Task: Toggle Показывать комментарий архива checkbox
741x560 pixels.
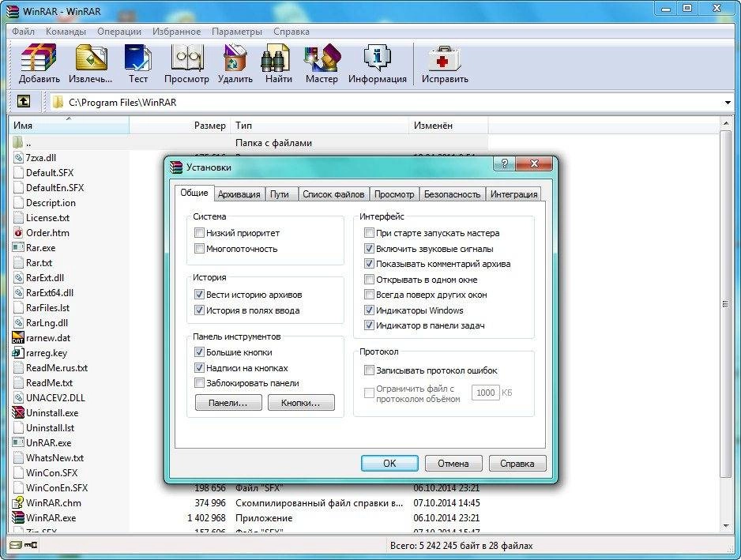Action: click(369, 263)
